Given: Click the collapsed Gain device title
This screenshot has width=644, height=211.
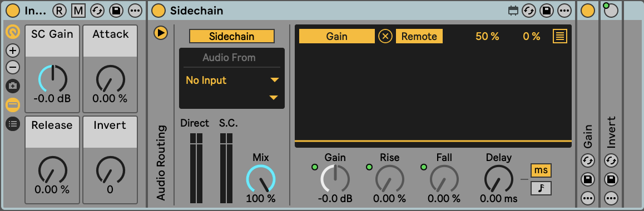Looking at the screenshot, I should [x=588, y=137].
